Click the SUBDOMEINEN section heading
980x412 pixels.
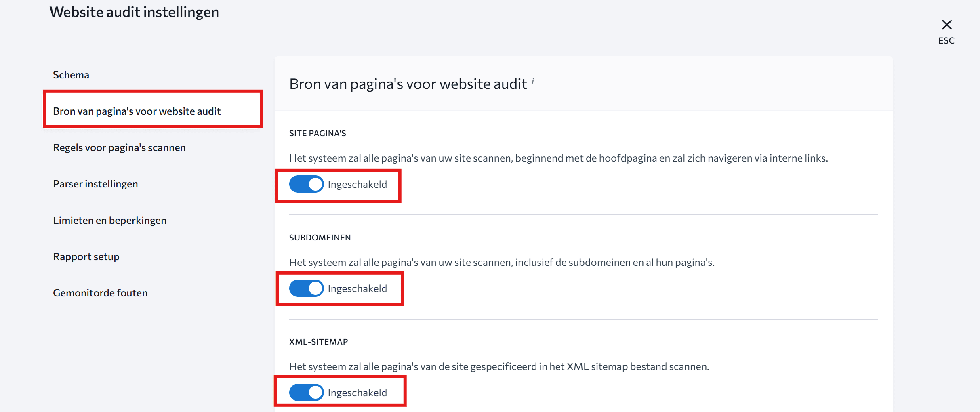[320, 238]
